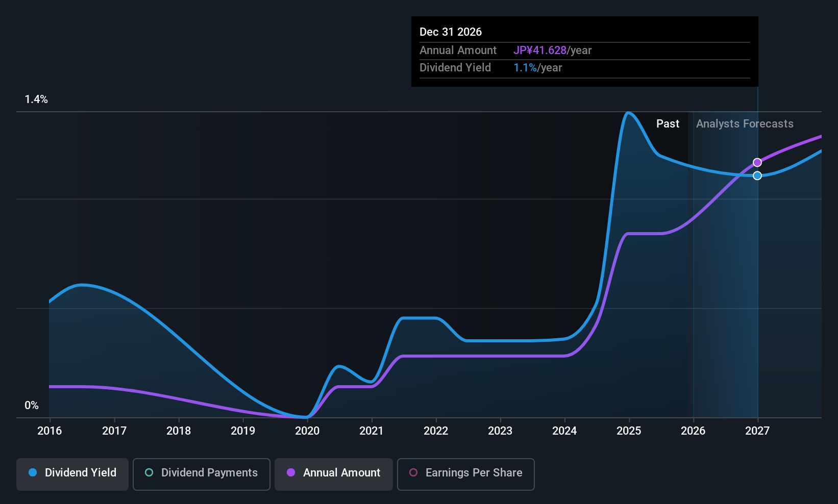Click the Past region label

point(668,123)
